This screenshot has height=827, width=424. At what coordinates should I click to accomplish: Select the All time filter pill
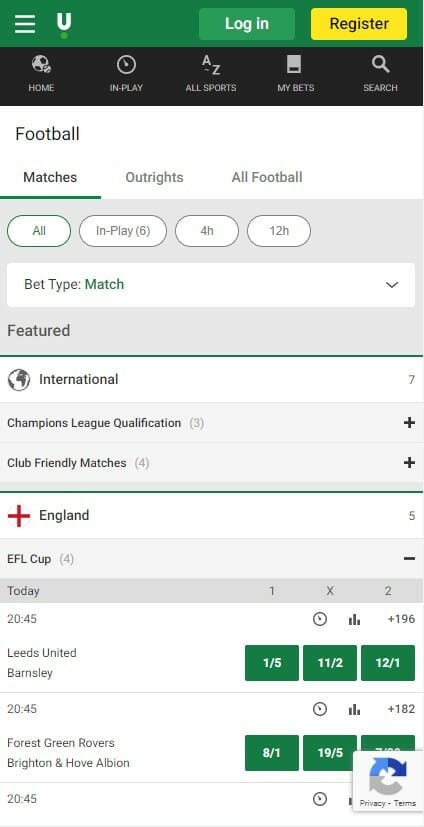pos(39,231)
